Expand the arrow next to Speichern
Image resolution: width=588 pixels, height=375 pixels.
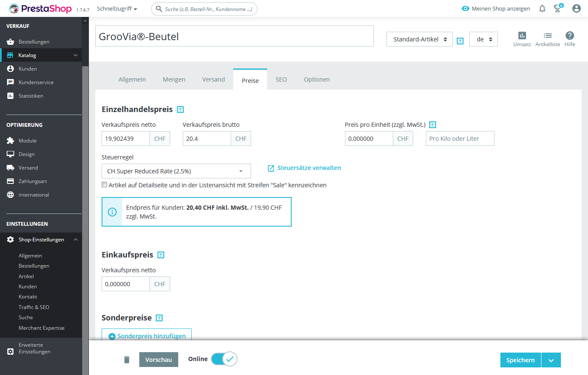tap(551, 360)
